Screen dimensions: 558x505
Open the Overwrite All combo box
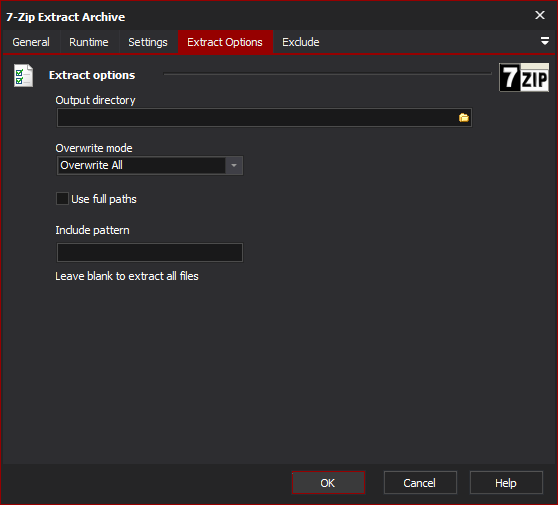(x=150, y=165)
